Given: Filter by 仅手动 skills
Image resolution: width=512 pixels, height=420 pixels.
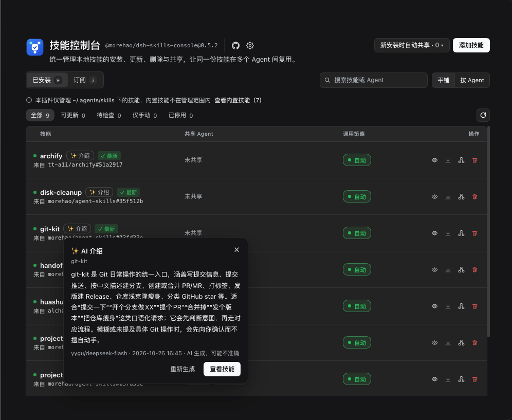Looking at the screenshot, I should (x=144, y=115).
